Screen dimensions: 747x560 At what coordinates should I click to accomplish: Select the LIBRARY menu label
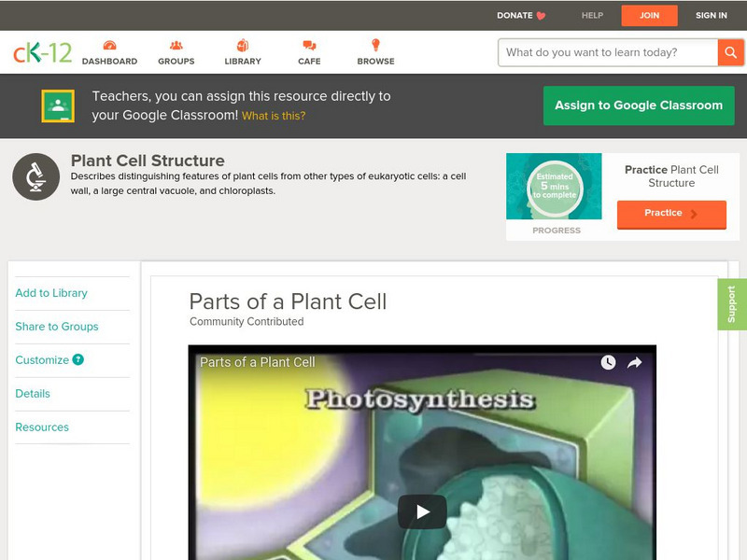243,62
